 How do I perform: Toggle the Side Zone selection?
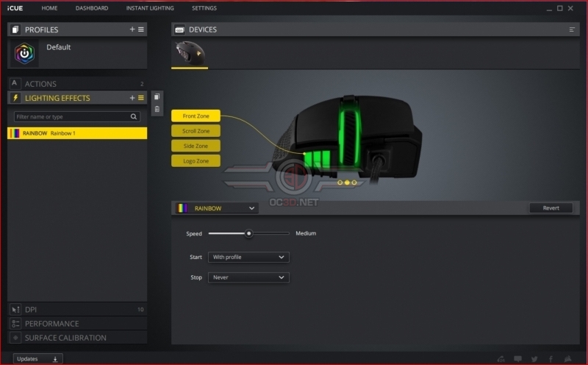pos(196,146)
